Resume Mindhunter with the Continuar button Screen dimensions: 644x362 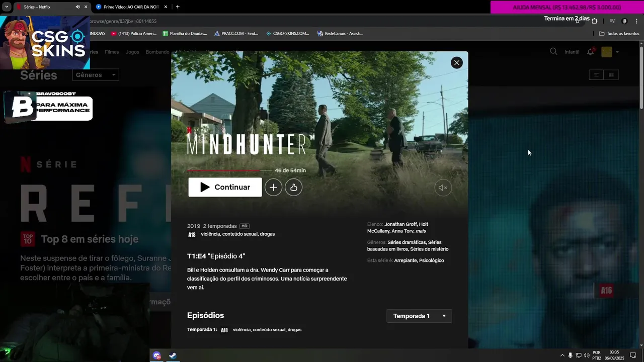tap(225, 187)
